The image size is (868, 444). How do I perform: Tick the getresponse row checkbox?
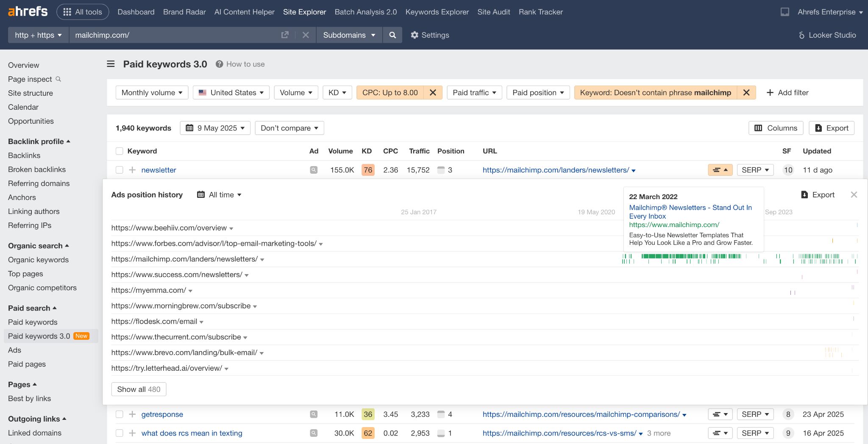pyautogui.click(x=119, y=414)
